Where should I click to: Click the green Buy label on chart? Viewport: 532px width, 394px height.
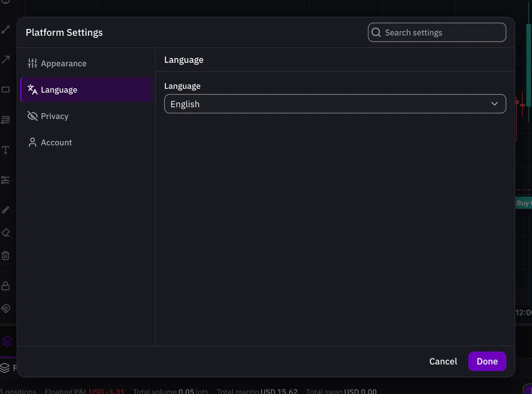[523, 203]
